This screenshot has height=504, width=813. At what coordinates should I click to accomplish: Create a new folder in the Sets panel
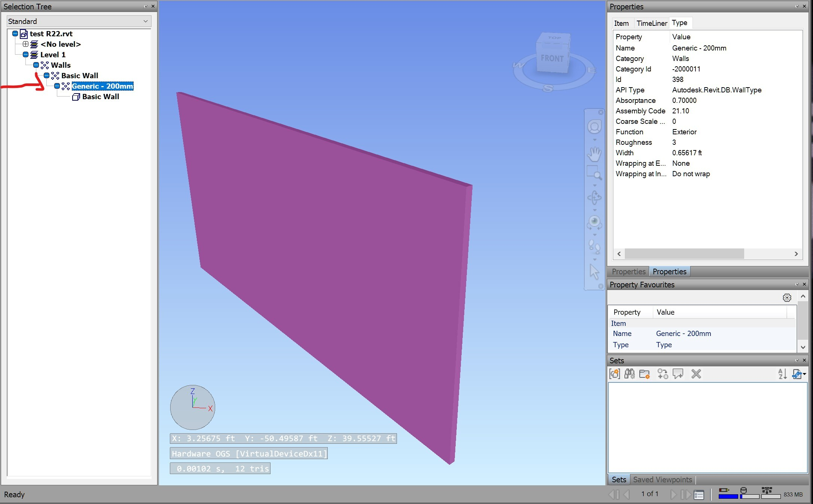645,374
